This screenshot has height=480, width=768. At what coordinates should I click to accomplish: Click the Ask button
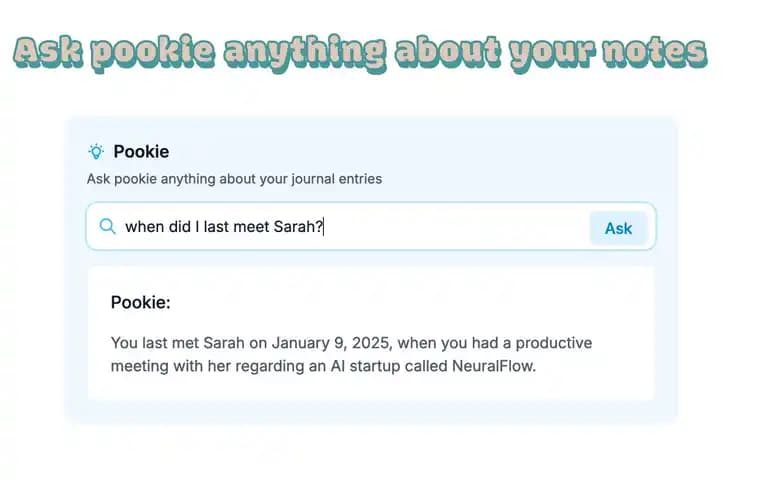pos(618,228)
